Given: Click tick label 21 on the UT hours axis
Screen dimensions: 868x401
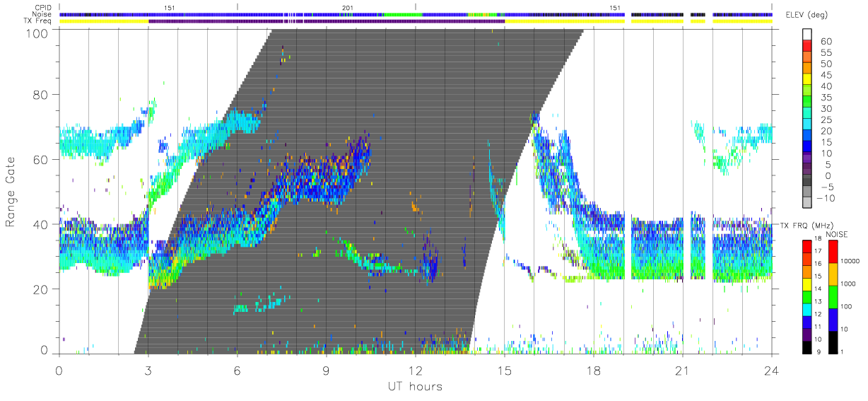Looking at the screenshot, I should [x=682, y=370].
